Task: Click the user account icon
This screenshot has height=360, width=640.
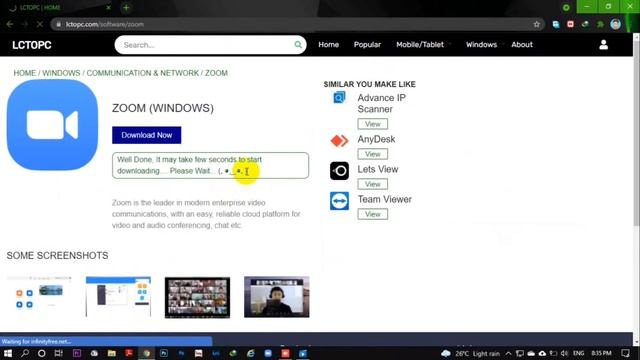Action: point(603,44)
